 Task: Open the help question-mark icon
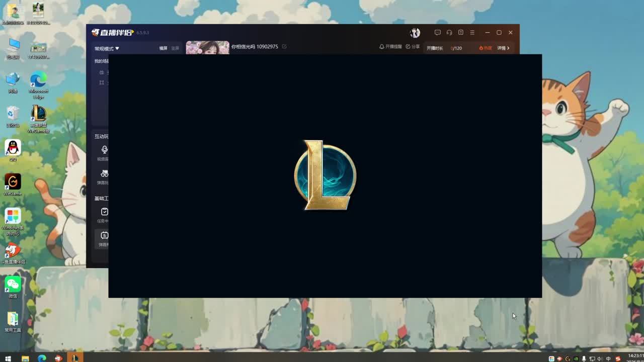460,33
